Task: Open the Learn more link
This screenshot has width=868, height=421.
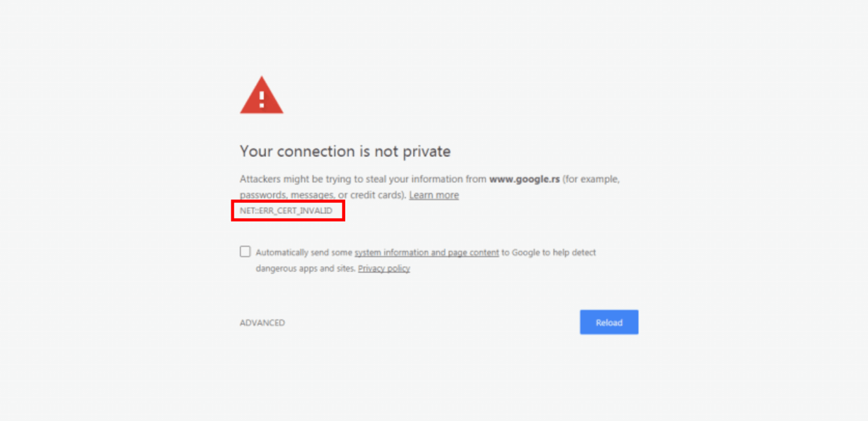Action: pos(434,195)
